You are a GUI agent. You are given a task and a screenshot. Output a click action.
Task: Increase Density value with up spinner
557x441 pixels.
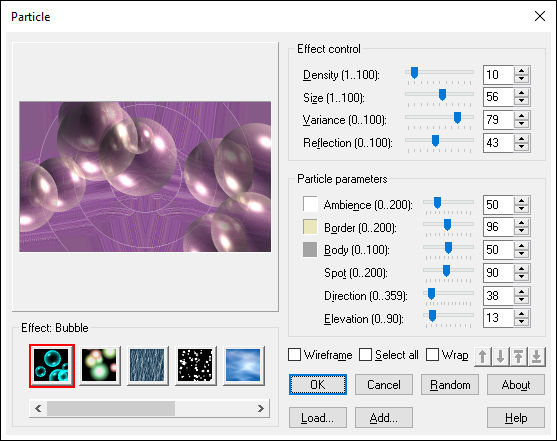click(521, 70)
